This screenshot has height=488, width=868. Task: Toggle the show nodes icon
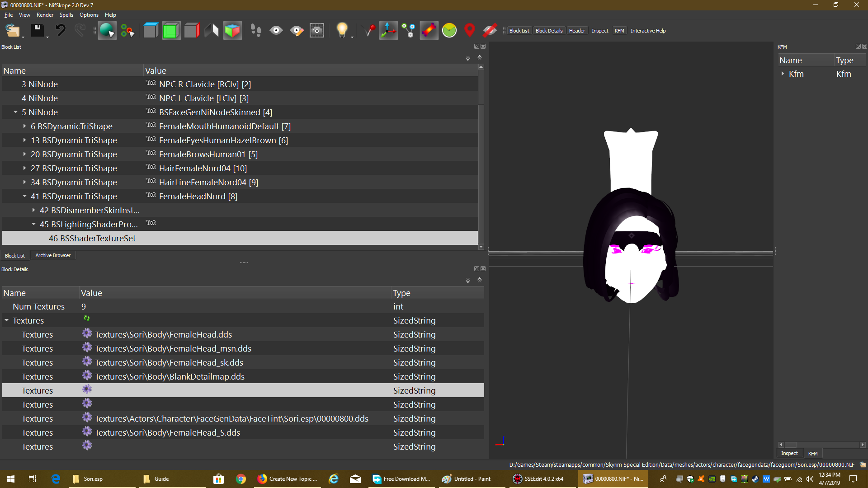pyautogui.click(x=409, y=31)
